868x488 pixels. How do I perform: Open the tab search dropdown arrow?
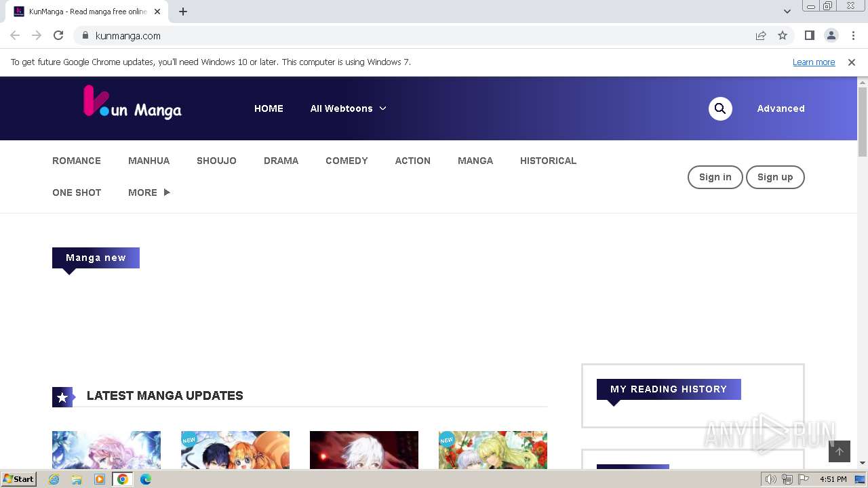coord(787,12)
